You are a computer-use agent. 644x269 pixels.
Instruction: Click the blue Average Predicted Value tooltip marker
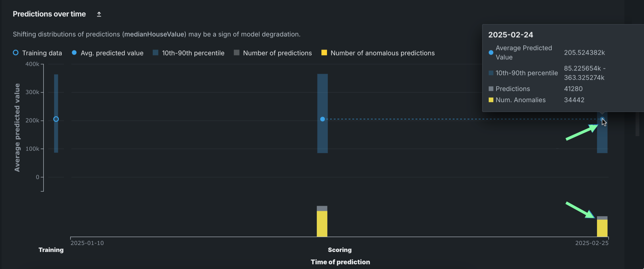pyautogui.click(x=491, y=52)
